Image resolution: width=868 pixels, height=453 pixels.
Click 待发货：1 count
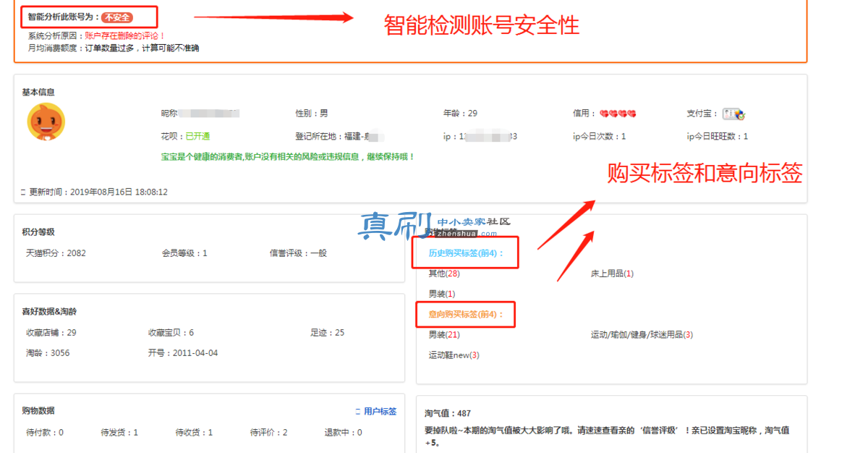coord(119,433)
